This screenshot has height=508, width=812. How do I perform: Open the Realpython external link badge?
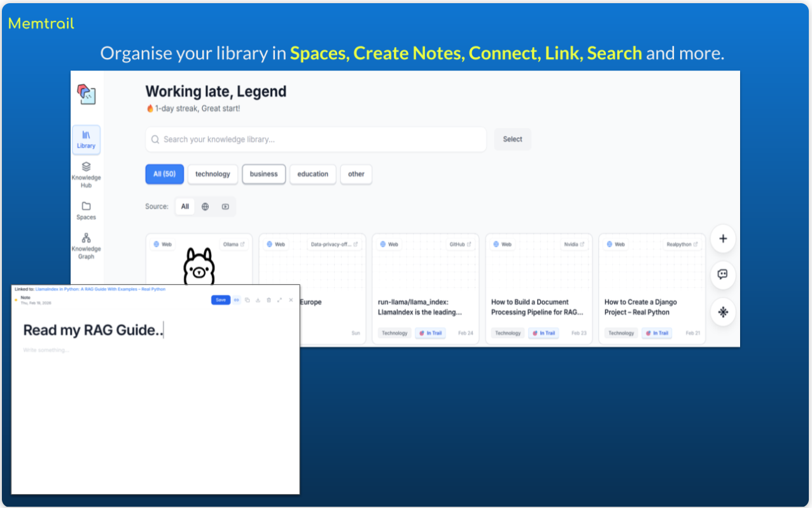[x=682, y=244]
